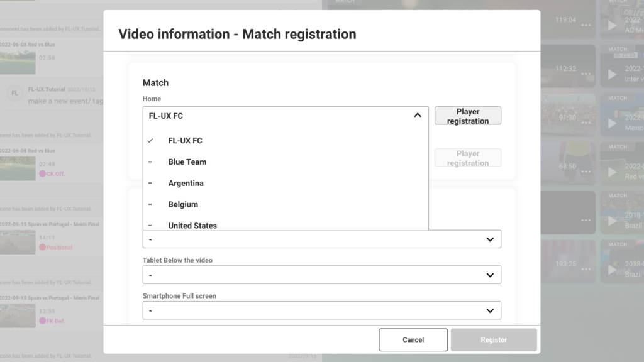Open options menu for the 112:32 video
This screenshot has width=644, height=362.
click(x=586, y=74)
